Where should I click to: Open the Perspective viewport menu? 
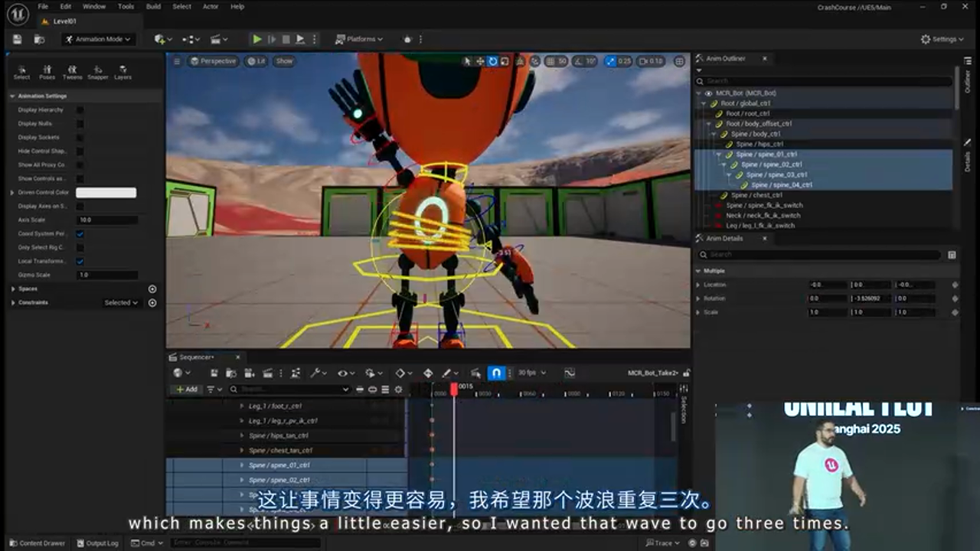coord(215,61)
